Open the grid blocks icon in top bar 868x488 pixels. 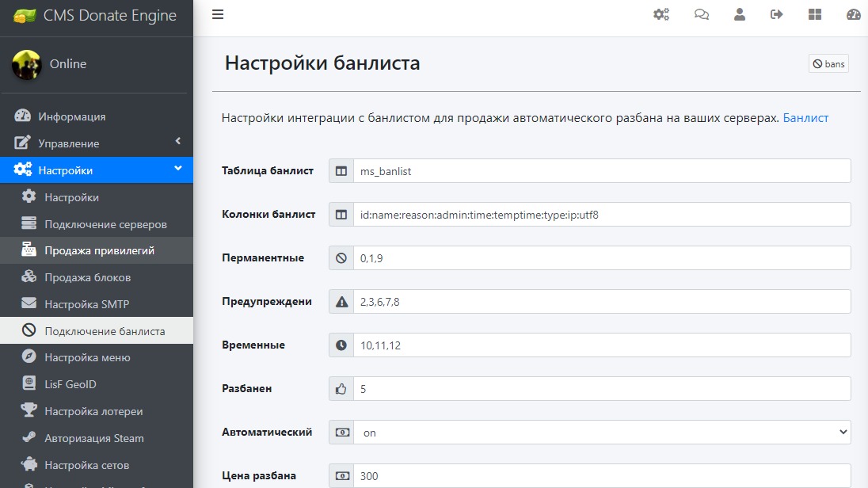pos(815,14)
